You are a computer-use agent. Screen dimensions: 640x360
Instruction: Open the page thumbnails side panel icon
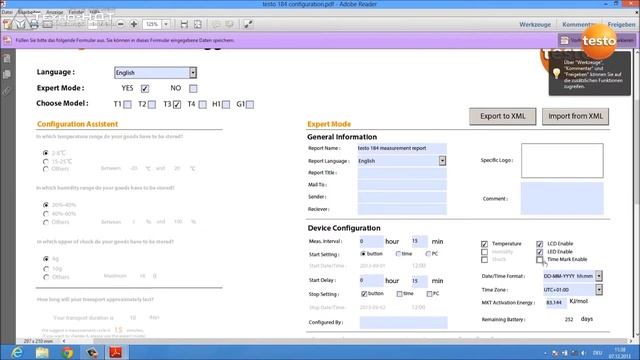pos(7,59)
